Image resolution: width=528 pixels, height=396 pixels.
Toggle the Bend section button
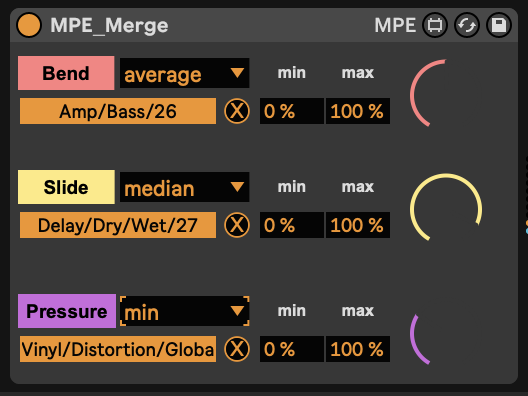66,73
